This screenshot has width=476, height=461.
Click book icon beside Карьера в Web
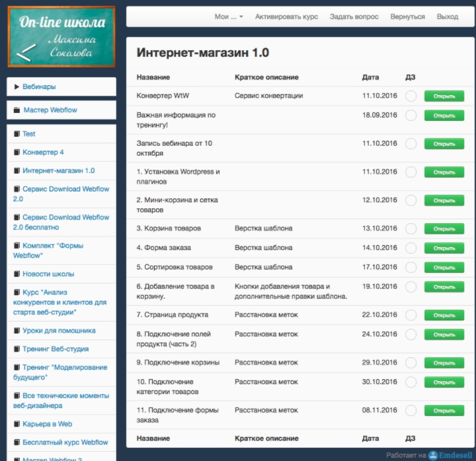coord(17,424)
